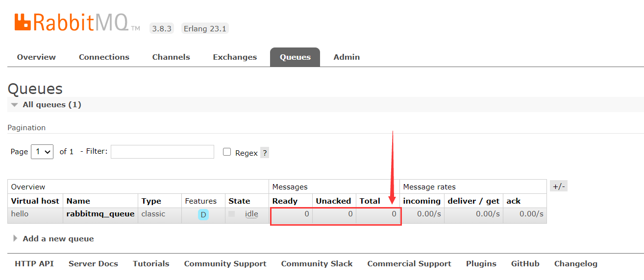Open the Changelog footer link
Screen dimensions: 644x280
tap(576, 264)
